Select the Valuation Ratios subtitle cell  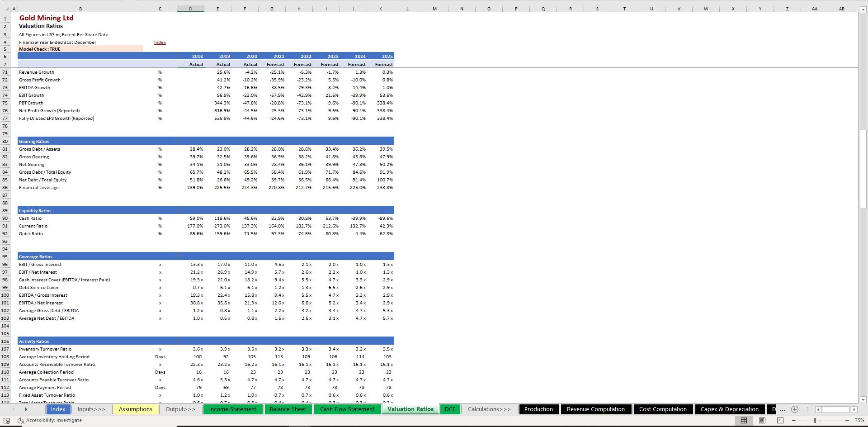pyautogui.click(x=80, y=26)
